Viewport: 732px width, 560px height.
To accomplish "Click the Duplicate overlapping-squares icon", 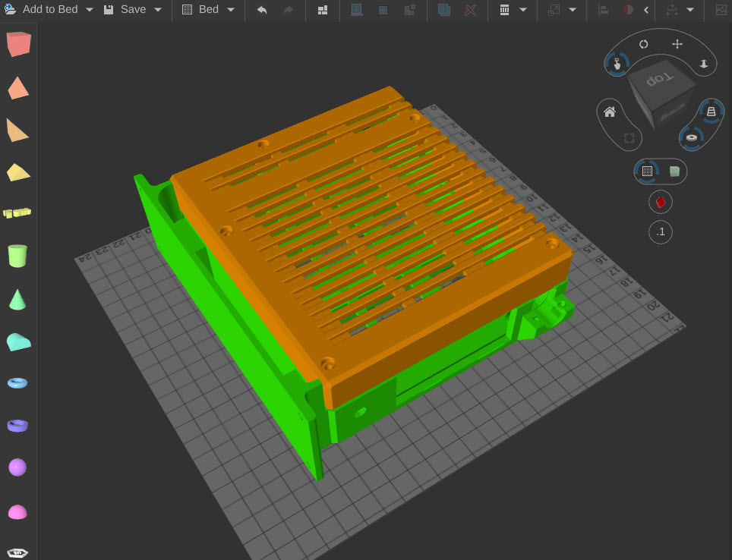I will [x=444, y=10].
